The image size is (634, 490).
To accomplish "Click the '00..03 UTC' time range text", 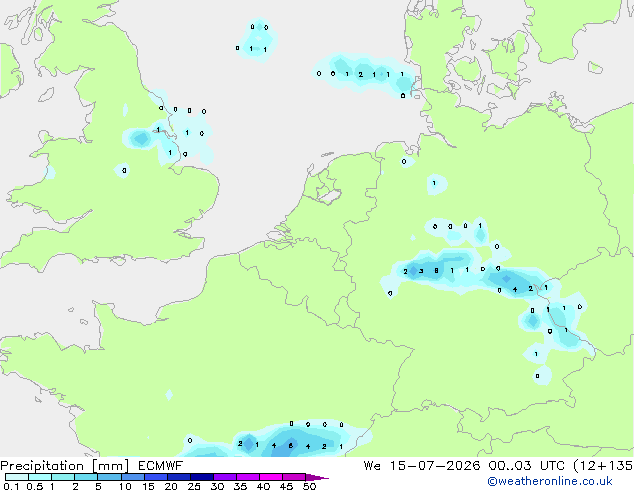I will tap(526, 466).
